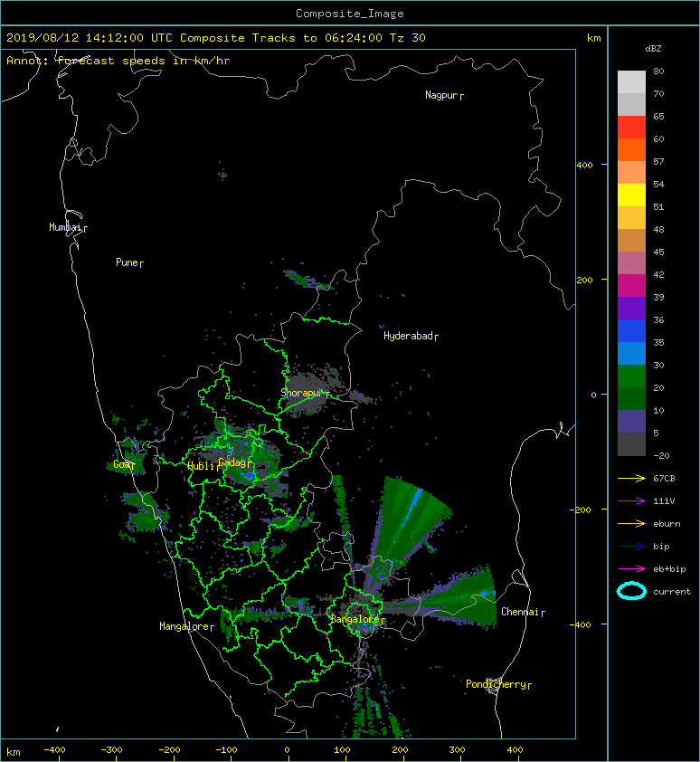Click the yellow arrow icon for 67CB
Screen dimensions: 700x762
click(631, 479)
